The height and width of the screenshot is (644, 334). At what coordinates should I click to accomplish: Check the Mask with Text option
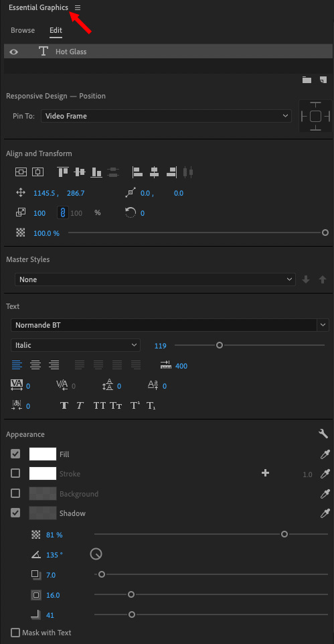coord(15,633)
